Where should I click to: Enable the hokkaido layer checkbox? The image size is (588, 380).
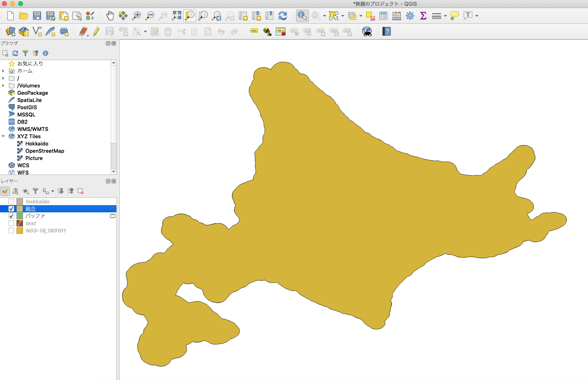pos(11,201)
